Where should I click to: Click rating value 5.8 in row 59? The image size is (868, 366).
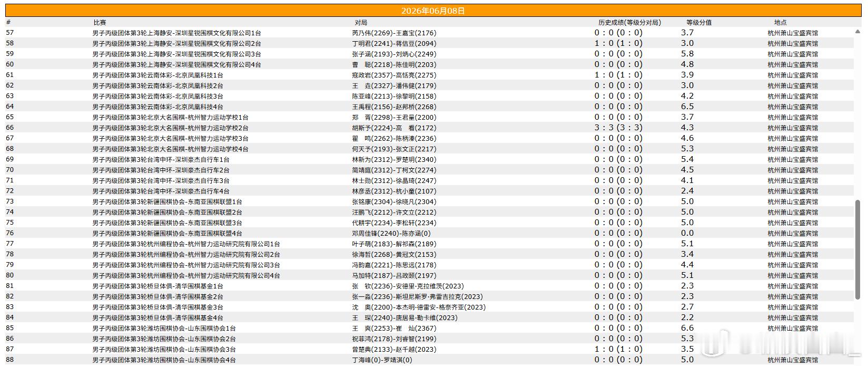(x=687, y=54)
